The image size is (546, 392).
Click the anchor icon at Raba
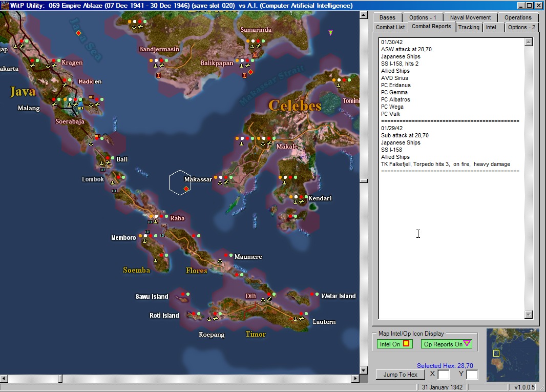pos(156,221)
